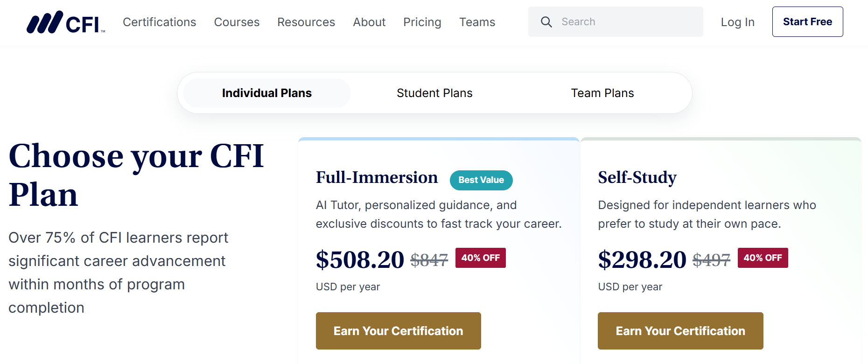This screenshot has width=868, height=364.
Task: Click the Best Value badge
Action: [x=481, y=180]
